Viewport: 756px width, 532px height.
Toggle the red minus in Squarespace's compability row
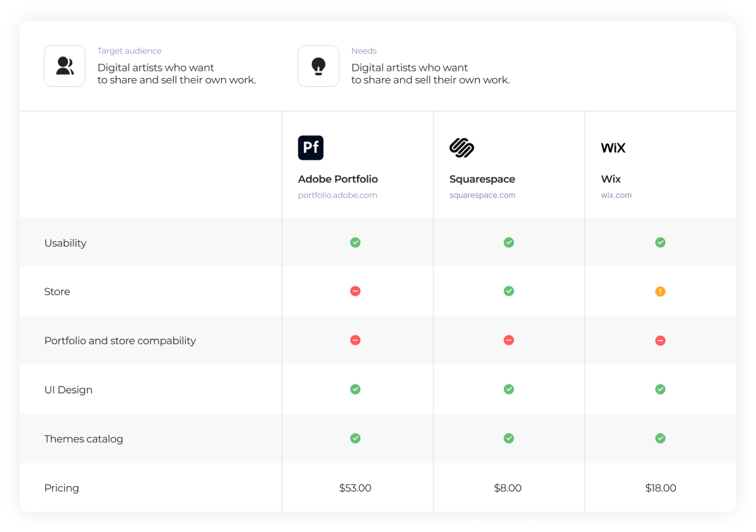[x=509, y=340]
